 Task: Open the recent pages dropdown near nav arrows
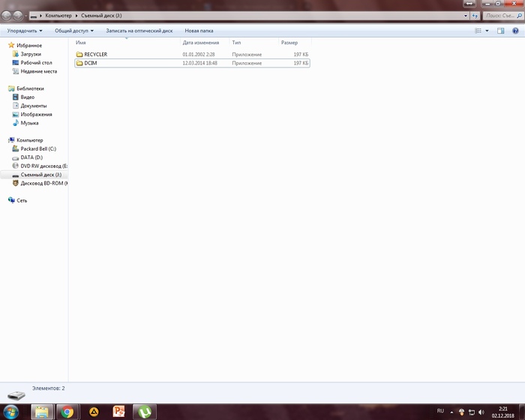pyautogui.click(x=25, y=16)
